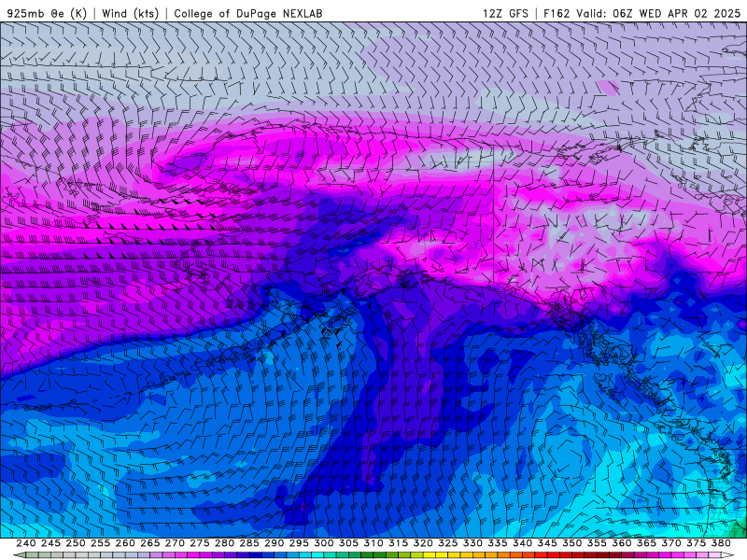The height and width of the screenshot is (560, 747).
Task: Click the 315 value on color scale
Action: pos(398,543)
